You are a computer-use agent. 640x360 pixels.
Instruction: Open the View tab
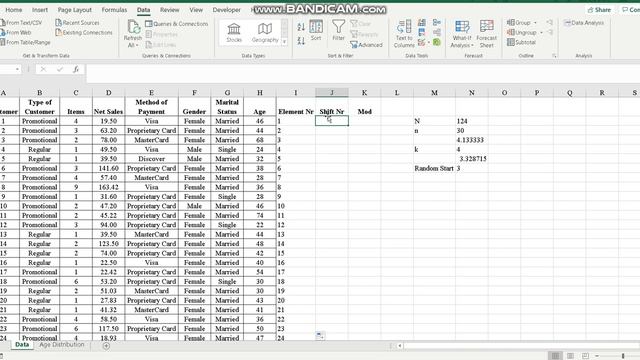(x=196, y=10)
